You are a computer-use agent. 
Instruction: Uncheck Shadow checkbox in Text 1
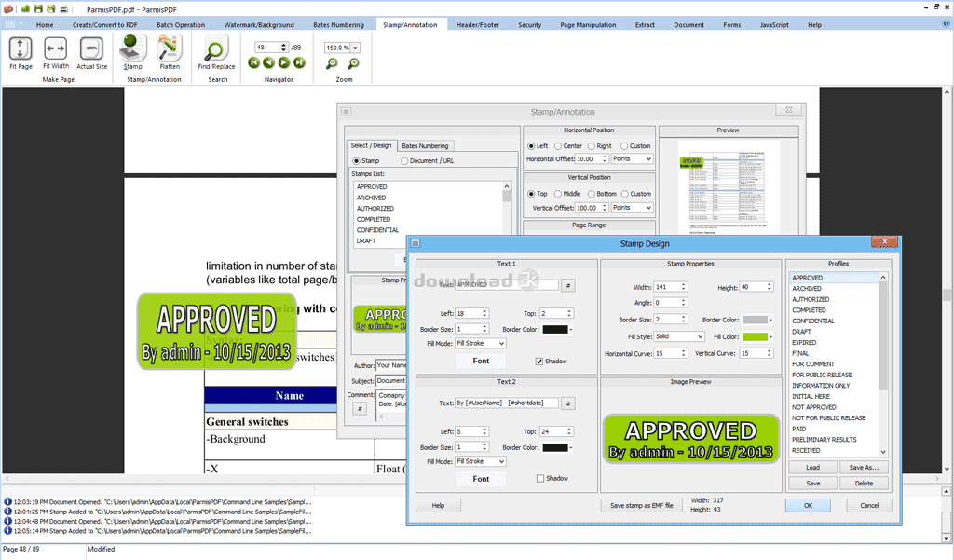coord(540,361)
